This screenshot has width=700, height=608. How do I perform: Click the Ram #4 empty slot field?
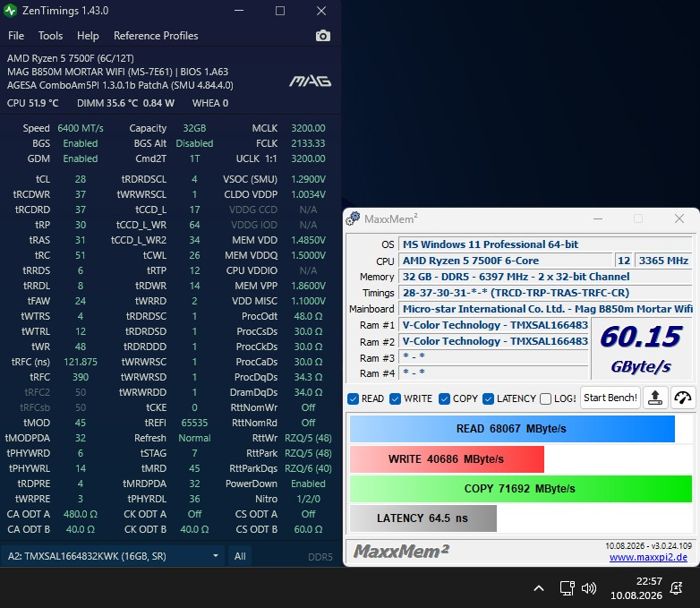tap(494, 373)
